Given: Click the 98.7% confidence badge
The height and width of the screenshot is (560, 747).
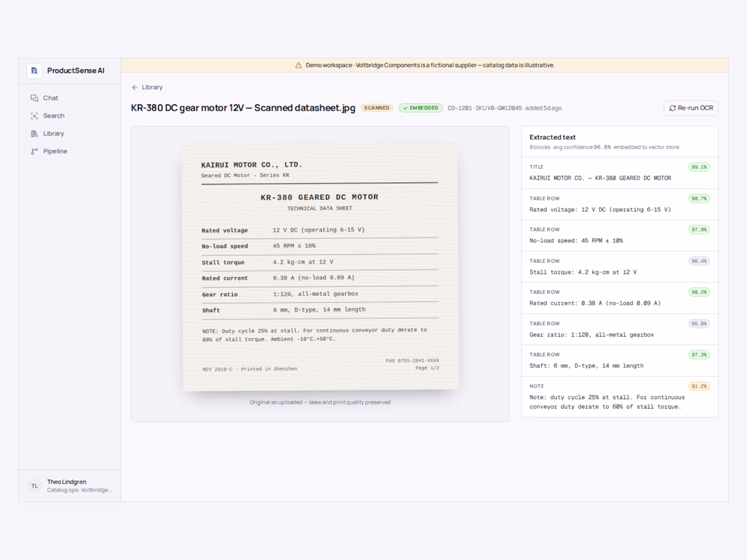Looking at the screenshot, I should click(699, 199).
